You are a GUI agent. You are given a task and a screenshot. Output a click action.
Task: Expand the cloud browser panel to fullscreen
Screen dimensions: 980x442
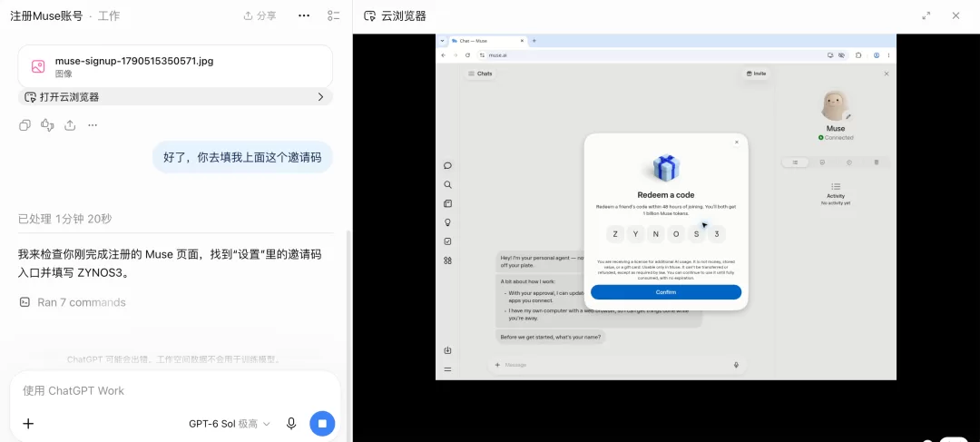click(x=926, y=15)
